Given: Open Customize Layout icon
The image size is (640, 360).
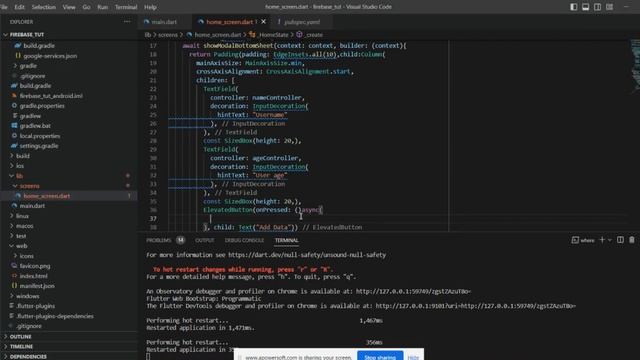Looking at the screenshot, I should click(x=609, y=7).
